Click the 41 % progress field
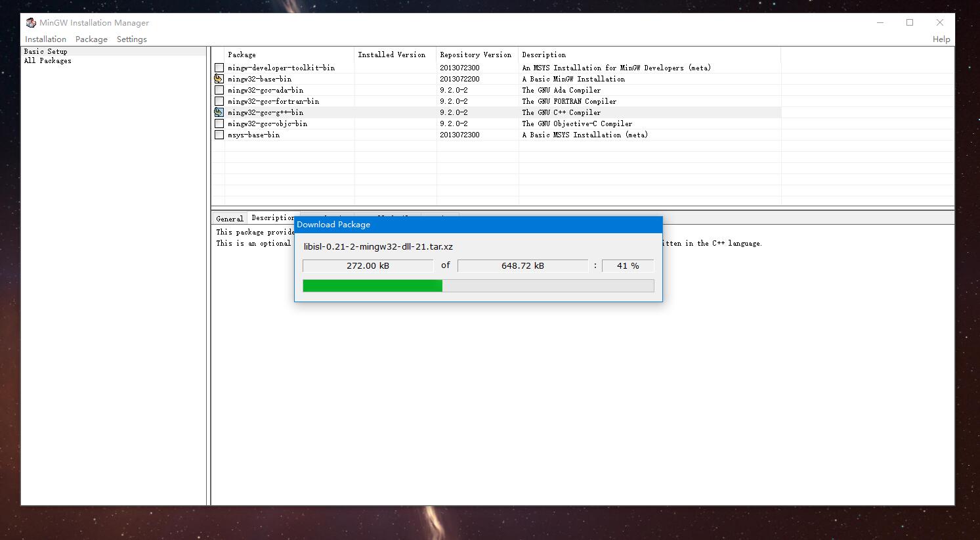The image size is (980, 540). pos(628,265)
